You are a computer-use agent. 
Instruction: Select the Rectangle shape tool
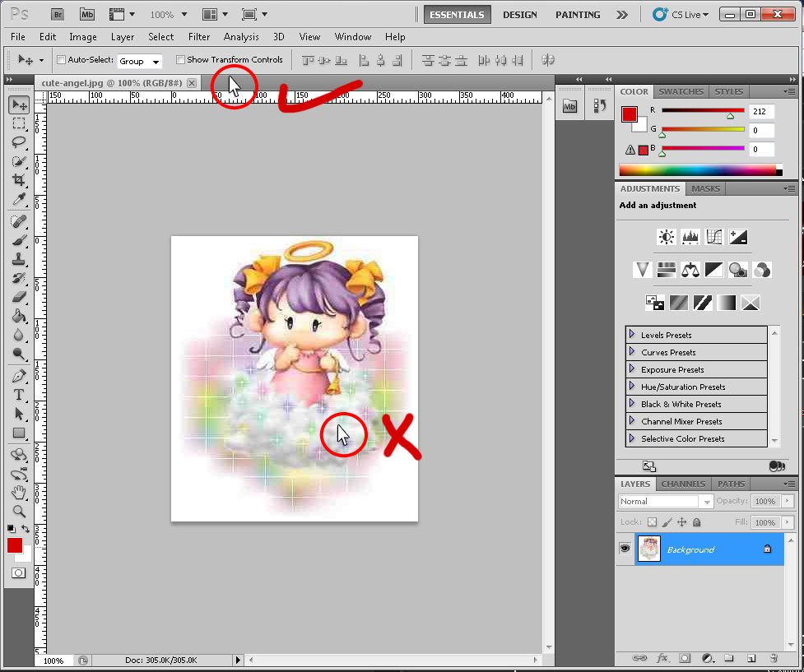(19, 433)
